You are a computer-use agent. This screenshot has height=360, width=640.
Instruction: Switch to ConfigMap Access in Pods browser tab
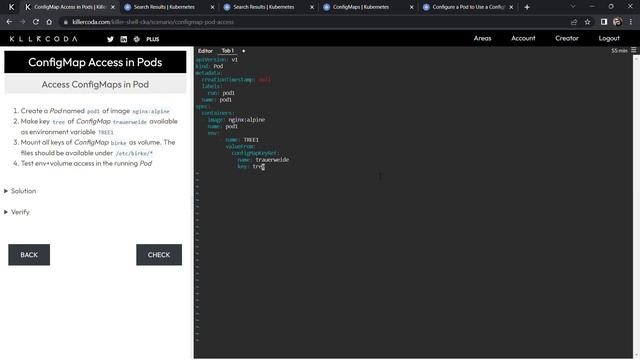[x=69, y=7]
